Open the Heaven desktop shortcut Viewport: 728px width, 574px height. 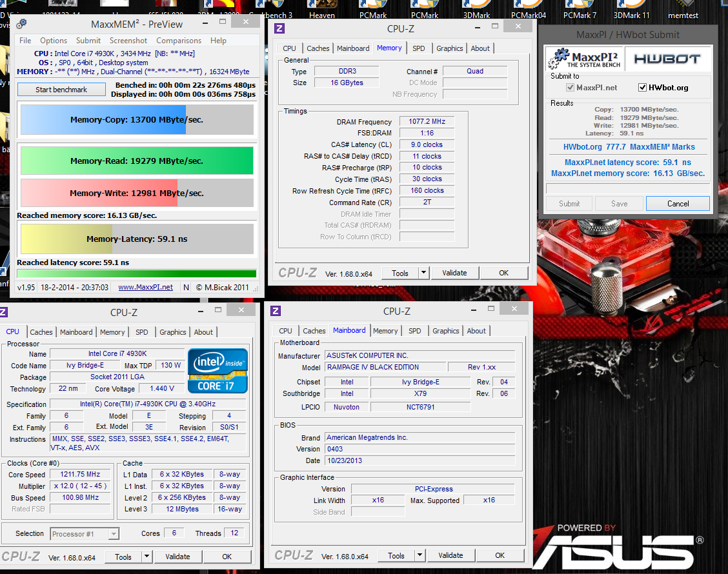[322, 10]
